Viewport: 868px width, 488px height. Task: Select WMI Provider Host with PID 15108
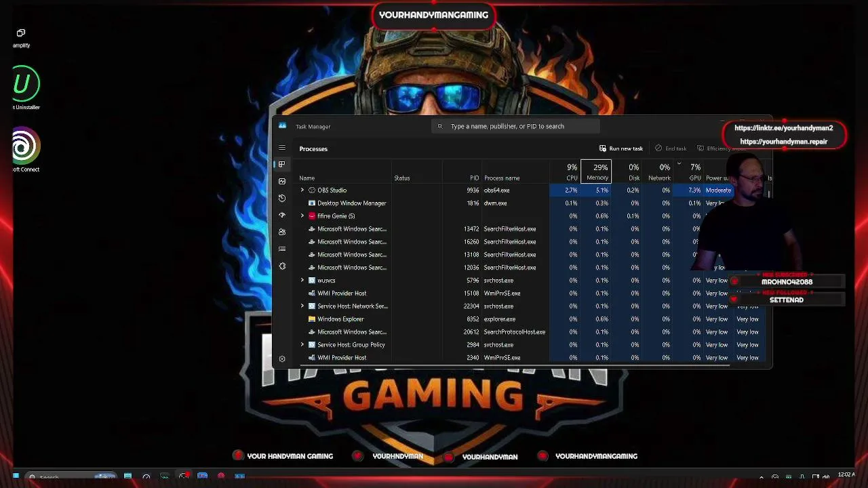(342, 293)
